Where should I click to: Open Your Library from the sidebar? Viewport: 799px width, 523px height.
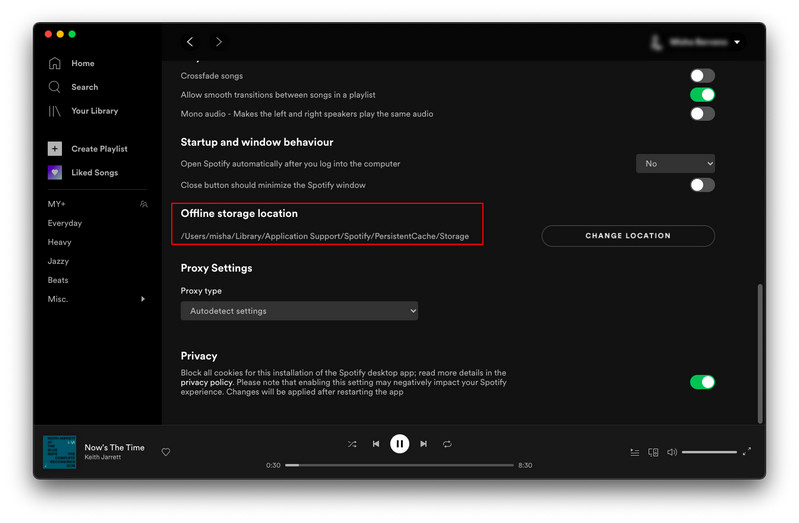pyautogui.click(x=94, y=111)
